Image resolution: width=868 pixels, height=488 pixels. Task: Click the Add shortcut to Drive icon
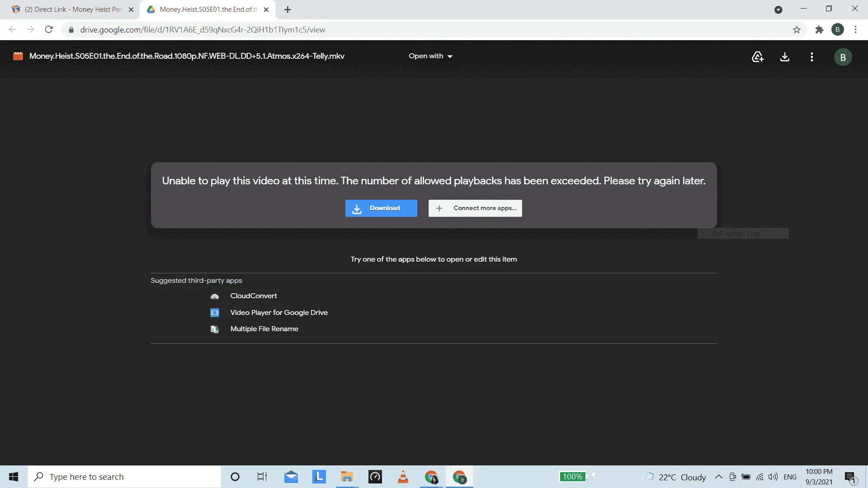(758, 56)
